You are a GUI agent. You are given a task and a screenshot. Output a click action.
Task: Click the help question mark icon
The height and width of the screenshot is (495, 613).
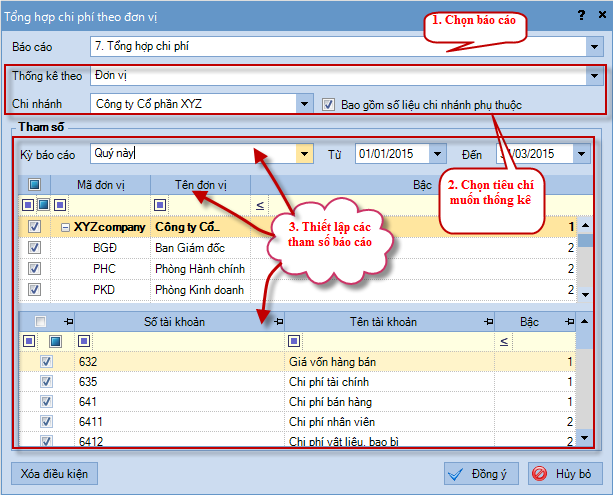click(581, 15)
